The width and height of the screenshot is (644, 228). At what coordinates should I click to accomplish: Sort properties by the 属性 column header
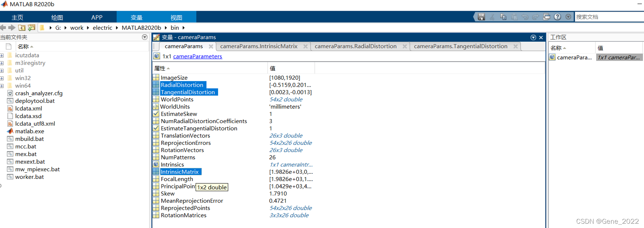coord(210,68)
